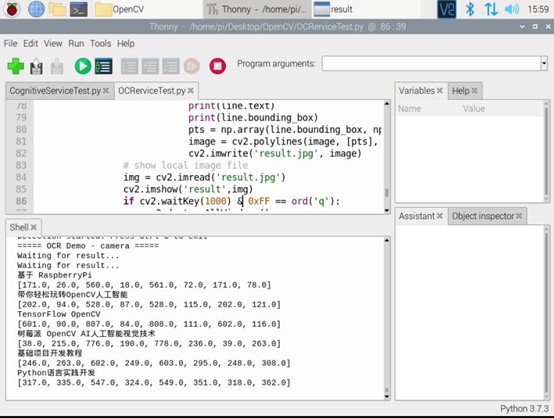This screenshot has height=418, width=554.
Task: Run current script green play button
Action: (x=83, y=66)
